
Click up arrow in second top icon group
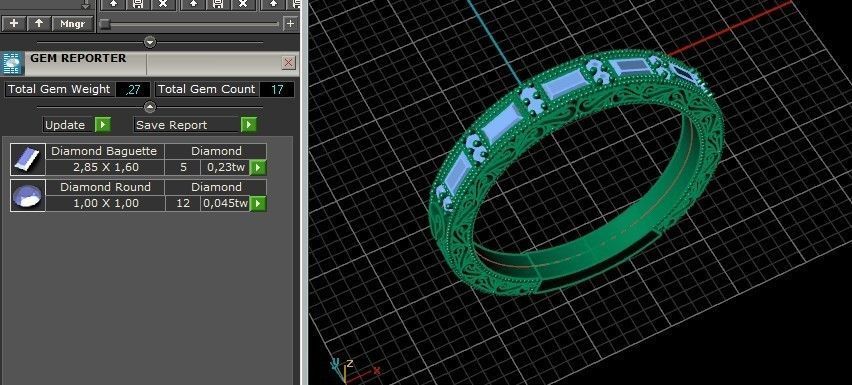(x=193, y=4)
